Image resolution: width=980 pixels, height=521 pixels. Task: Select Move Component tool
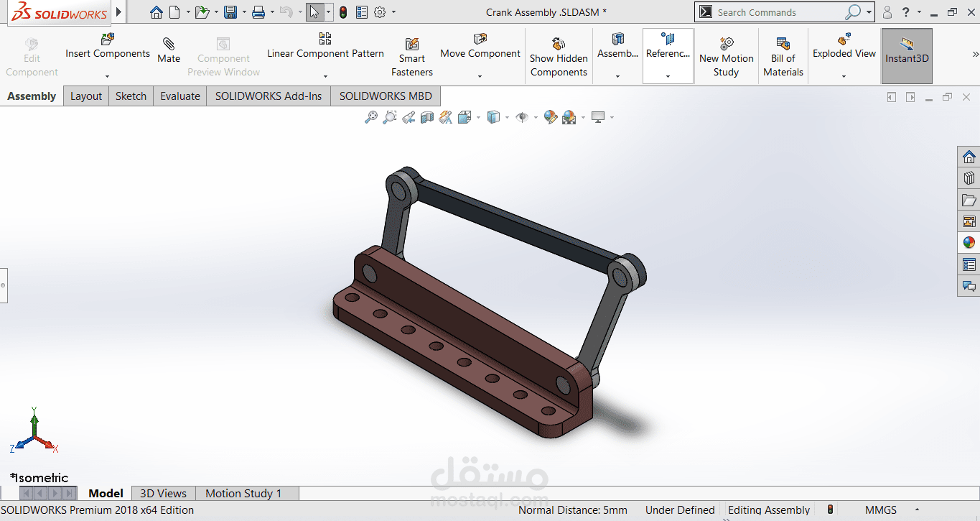point(480,47)
